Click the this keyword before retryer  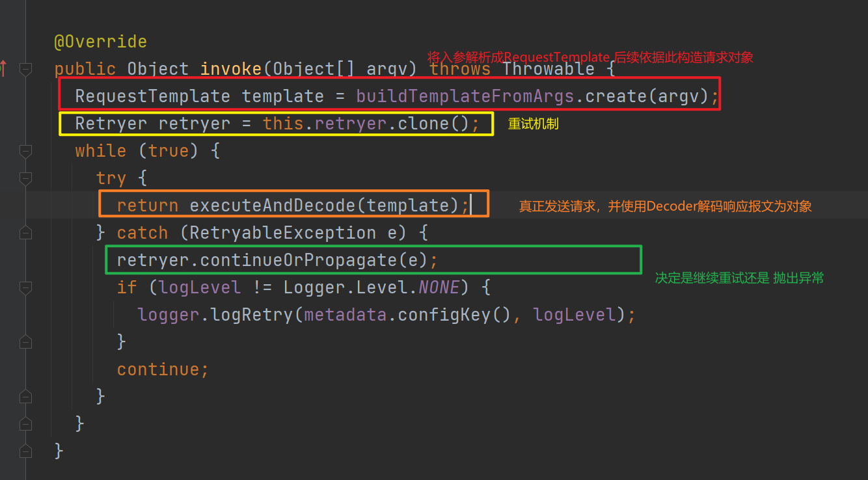(283, 124)
